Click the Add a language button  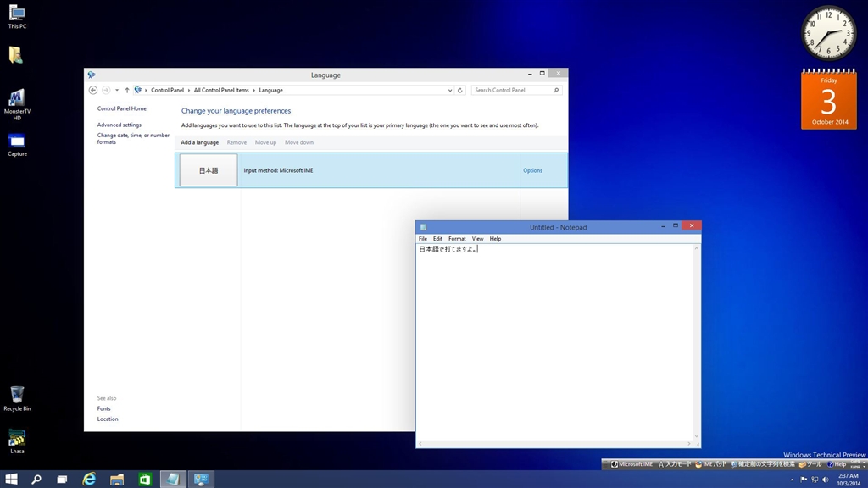199,142
